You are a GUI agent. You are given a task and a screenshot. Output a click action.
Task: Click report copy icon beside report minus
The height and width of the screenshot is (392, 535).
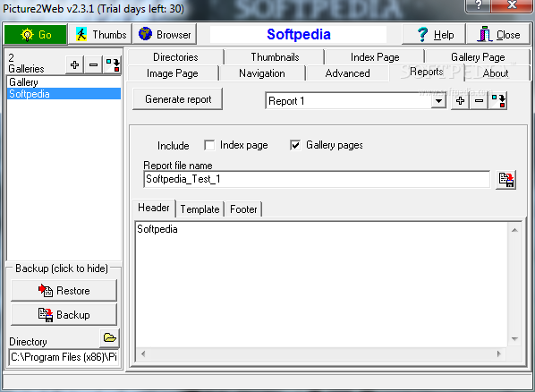pos(498,101)
